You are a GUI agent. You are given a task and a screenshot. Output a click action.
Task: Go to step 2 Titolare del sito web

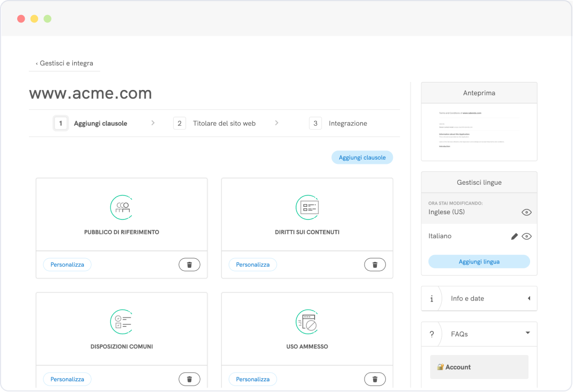(x=215, y=123)
